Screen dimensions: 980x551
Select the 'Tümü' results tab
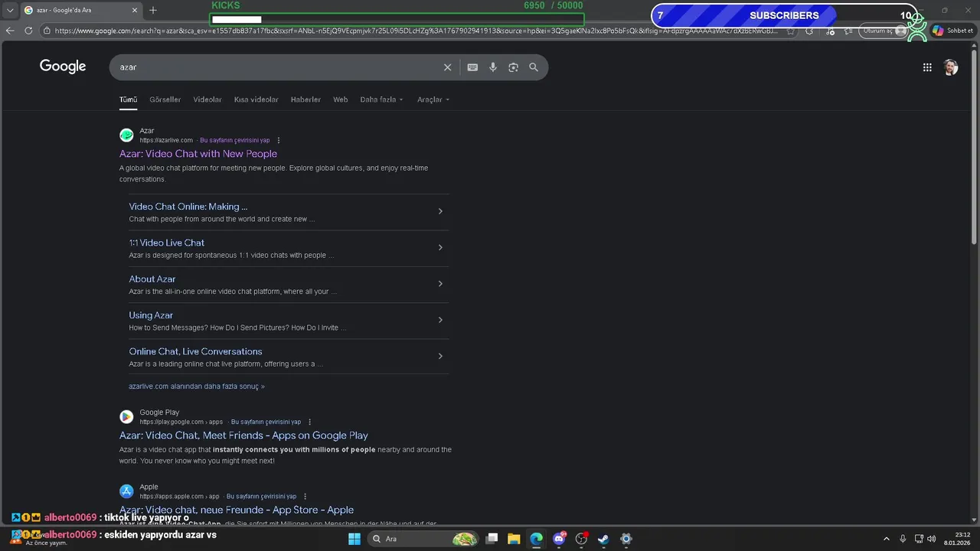128,99
